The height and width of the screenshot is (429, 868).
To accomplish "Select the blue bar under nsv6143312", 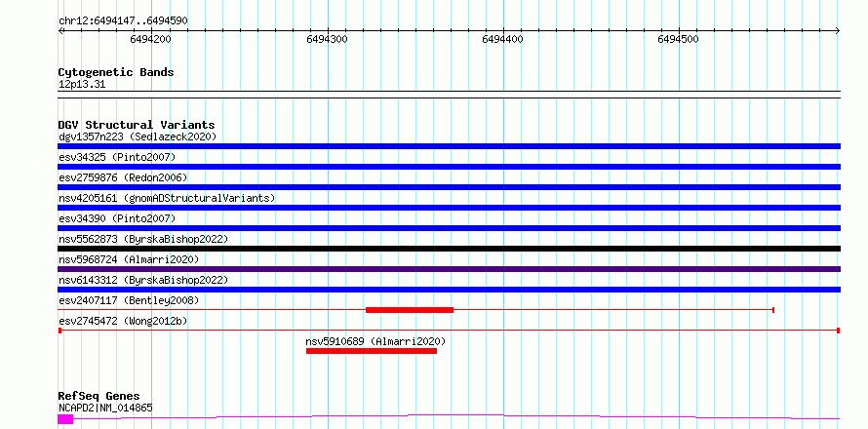I will point(449,290).
